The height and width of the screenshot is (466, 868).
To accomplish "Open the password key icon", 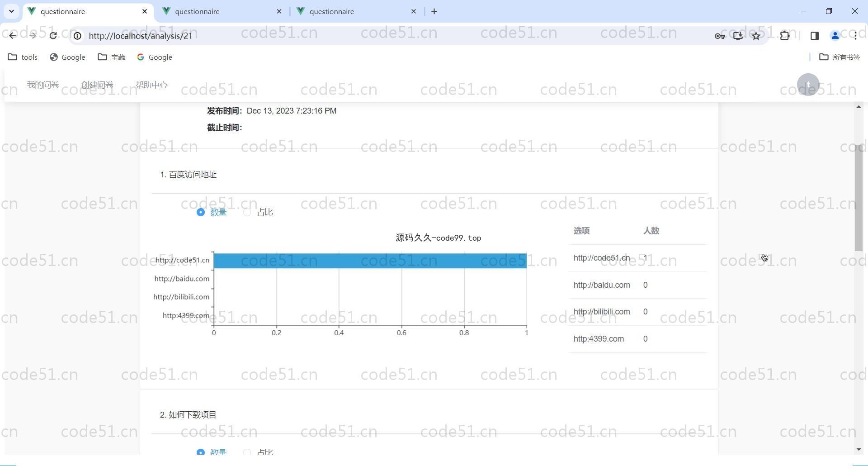I will coord(720,36).
